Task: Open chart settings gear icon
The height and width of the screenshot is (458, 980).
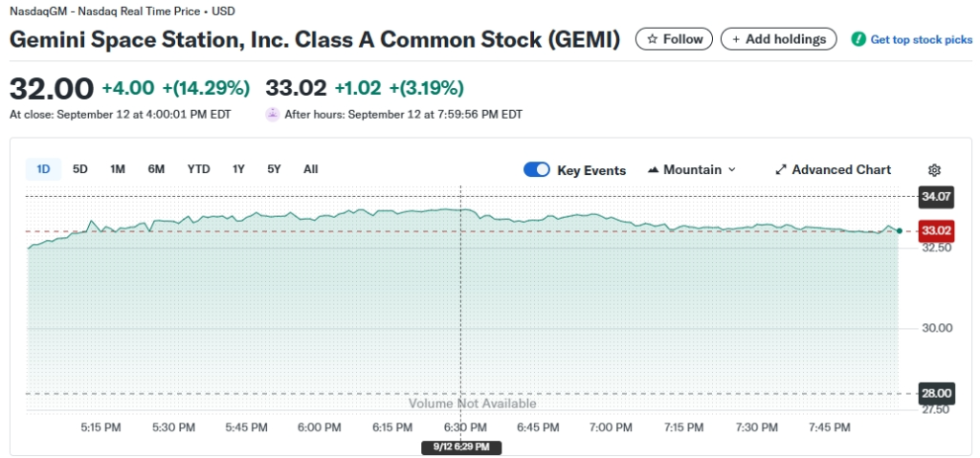Action: coord(934,170)
